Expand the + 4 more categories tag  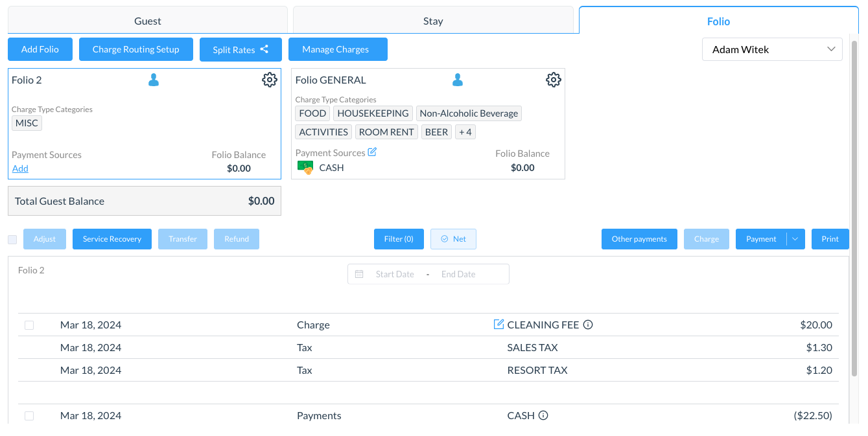coord(465,132)
